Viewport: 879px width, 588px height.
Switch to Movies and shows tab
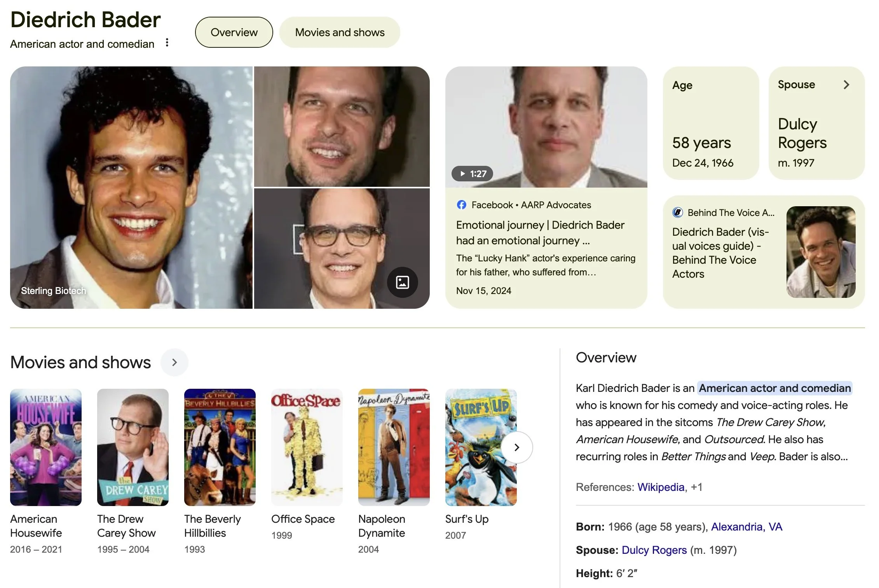click(340, 32)
